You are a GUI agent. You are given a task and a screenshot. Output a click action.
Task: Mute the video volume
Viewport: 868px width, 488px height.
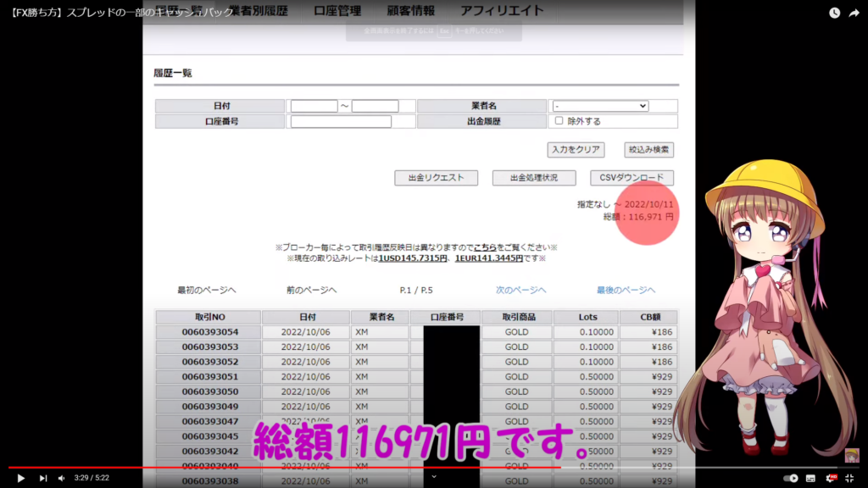[x=62, y=478]
